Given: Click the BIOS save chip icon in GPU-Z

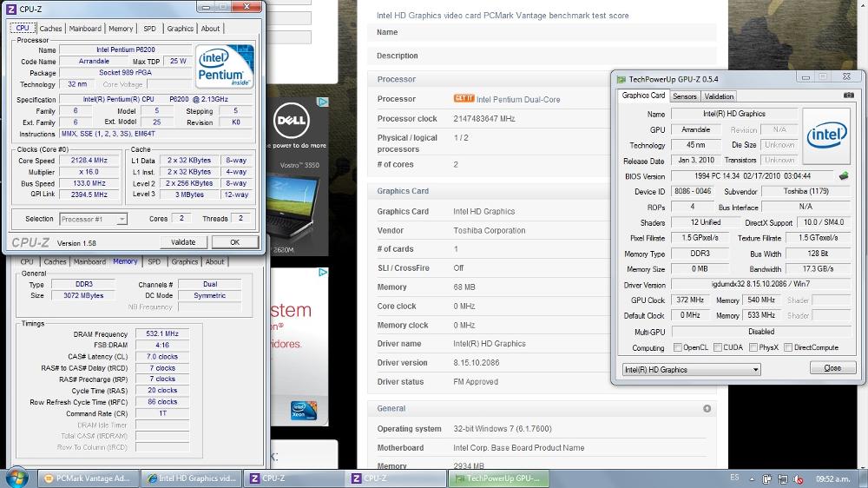Looking at the screenshot, I should click(844, 175).
